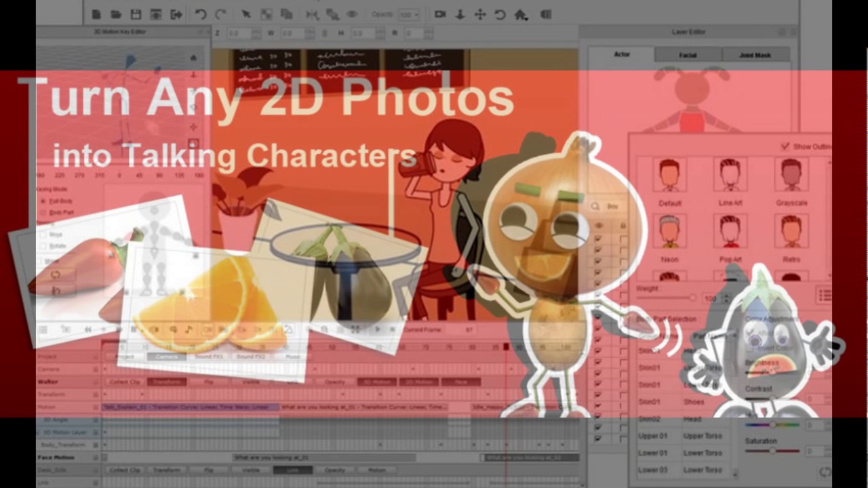Viewport: 868px width, 488px height.
Task: Click the Undo arrow icon
Action: pyautogui.click(x=201, y=14)
